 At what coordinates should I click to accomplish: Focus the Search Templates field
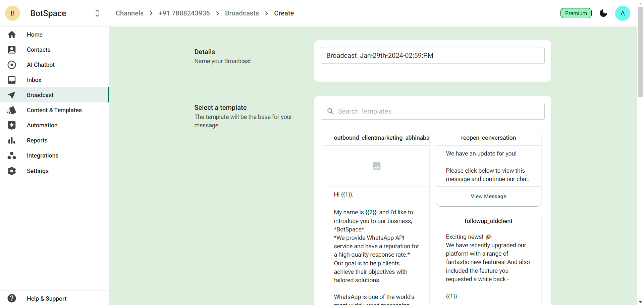point(432,111)
